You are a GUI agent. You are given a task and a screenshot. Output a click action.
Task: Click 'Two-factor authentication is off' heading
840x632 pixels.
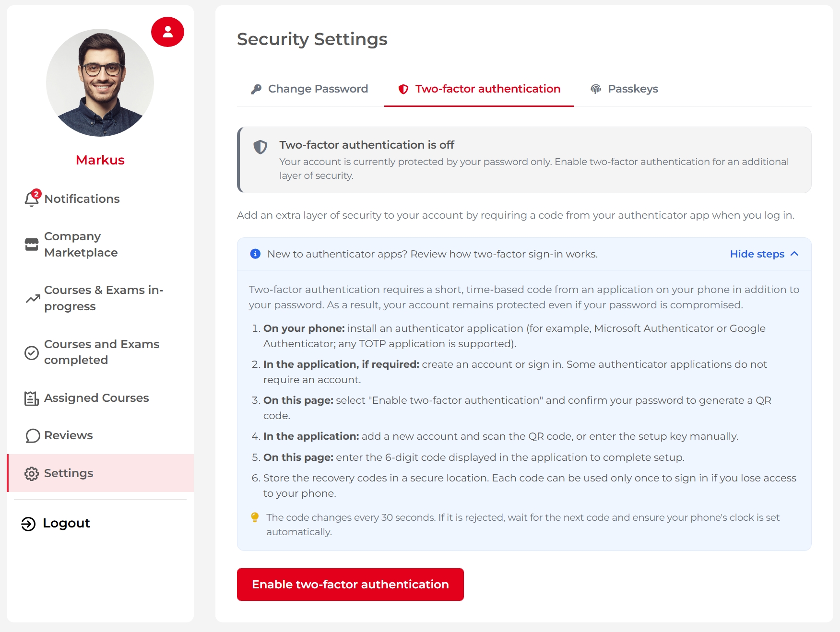click(367, 145)
